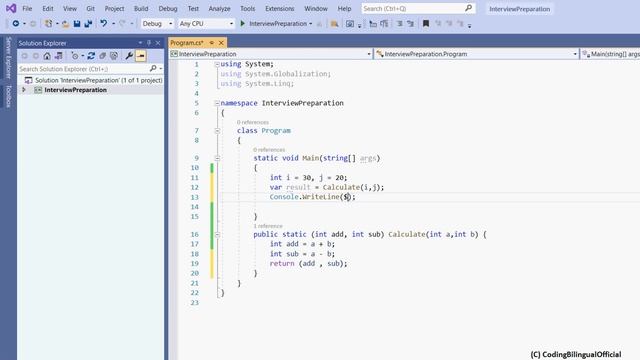Viewport: 640px width, 360px height.
Task: Click the search magnifier in Quick Launch
Action: click(x=469, y=8)
